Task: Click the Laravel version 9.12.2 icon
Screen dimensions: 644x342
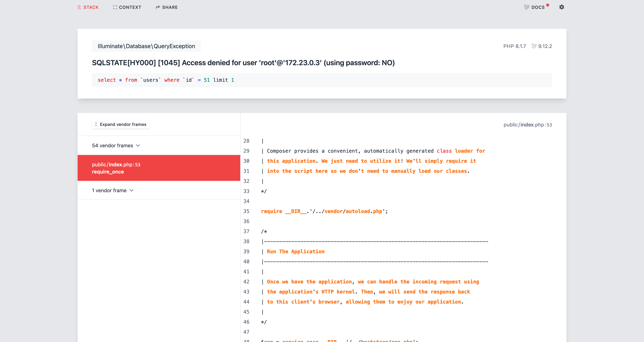Action: coord(534,46)
